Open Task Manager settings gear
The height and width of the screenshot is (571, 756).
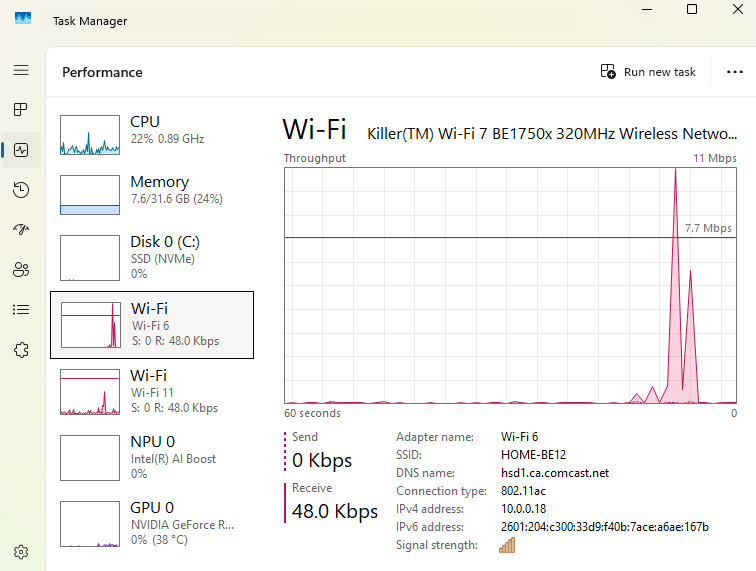coord(21,552)
